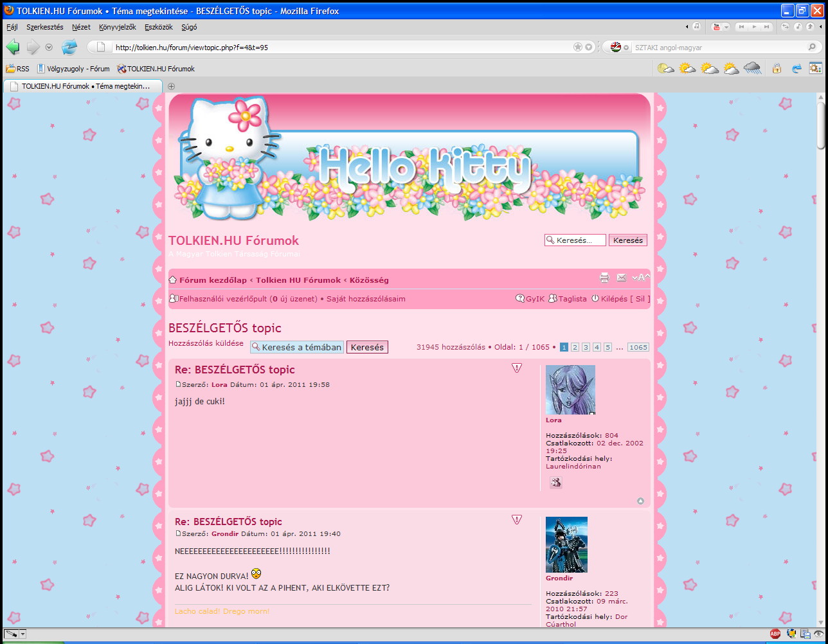Click the play media button

755,27
